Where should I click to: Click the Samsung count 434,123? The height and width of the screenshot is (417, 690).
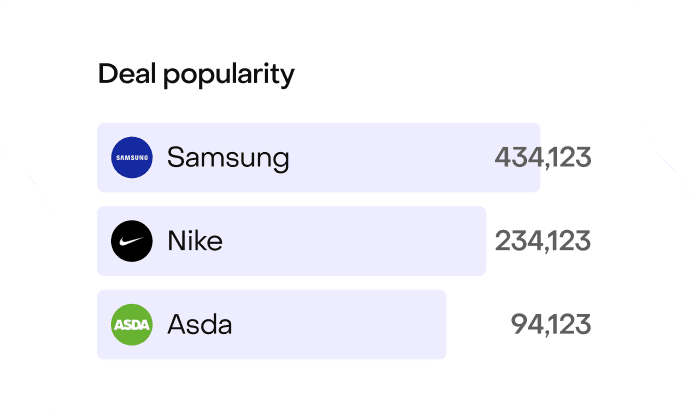[x=543, y=158]
